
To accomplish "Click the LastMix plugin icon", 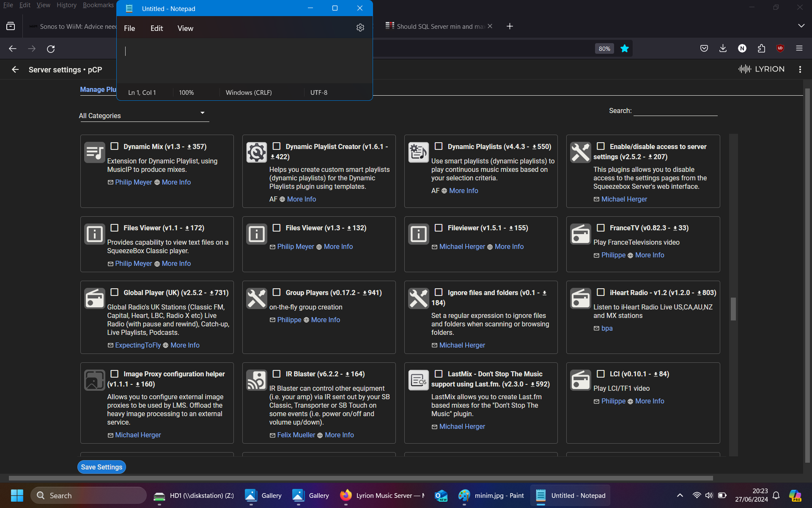I will pos(418,380).
